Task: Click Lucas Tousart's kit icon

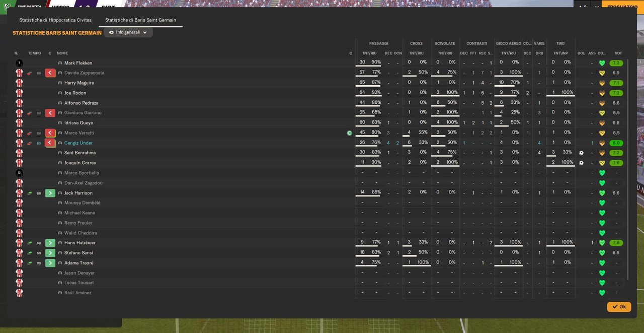Action: pos(19,283)
